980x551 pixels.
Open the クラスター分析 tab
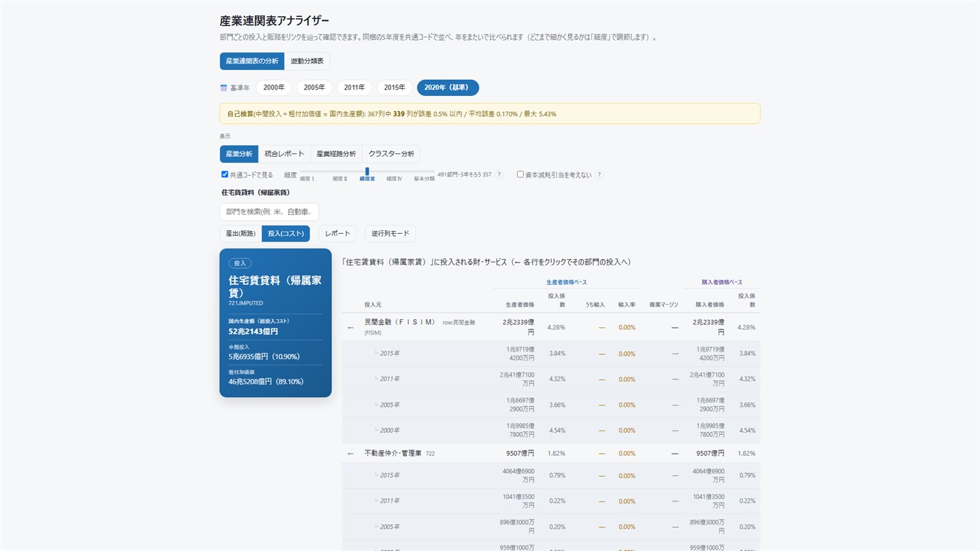coord(391,154)
